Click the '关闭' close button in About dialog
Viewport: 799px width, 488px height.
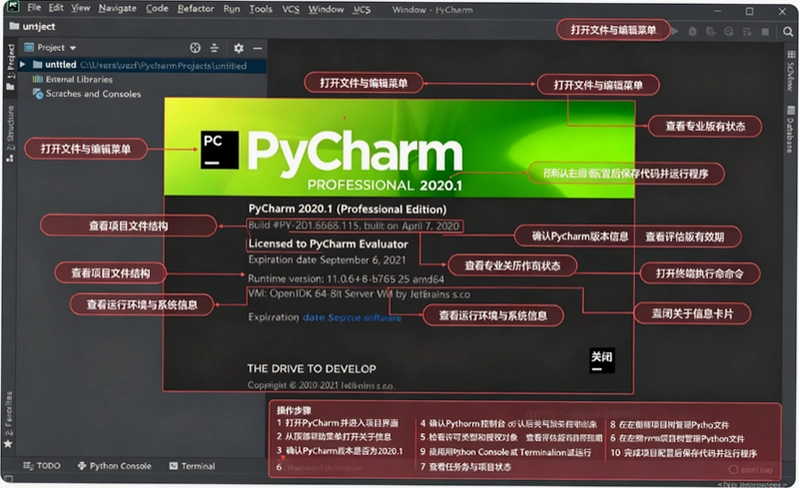(x=602, y=360)
